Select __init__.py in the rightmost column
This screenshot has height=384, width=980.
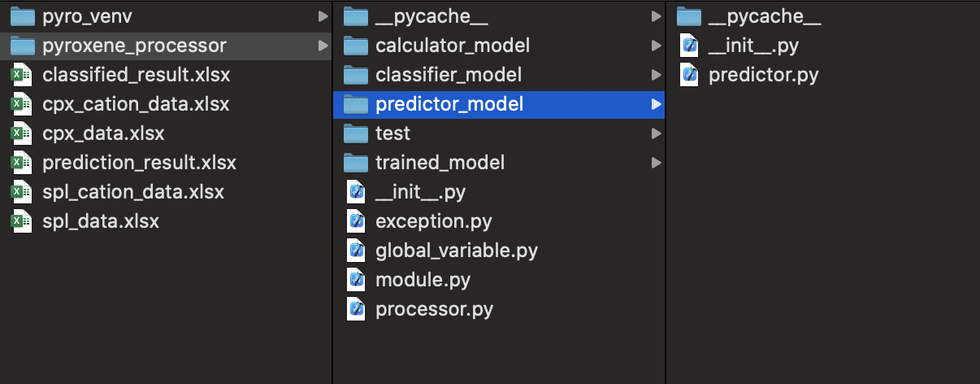pyautogui.click(x=753, y=46)
